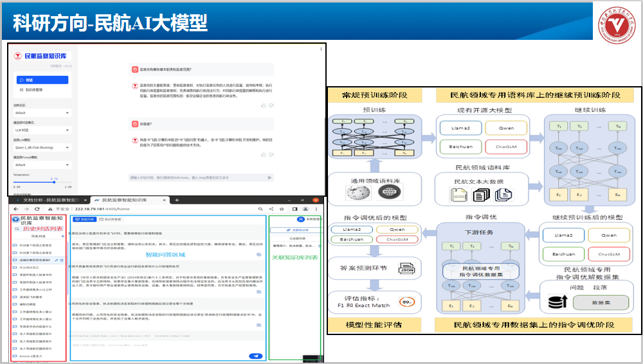Click the browser back arrow
This screenshot has width=643, height=364.
coord(15,210)
